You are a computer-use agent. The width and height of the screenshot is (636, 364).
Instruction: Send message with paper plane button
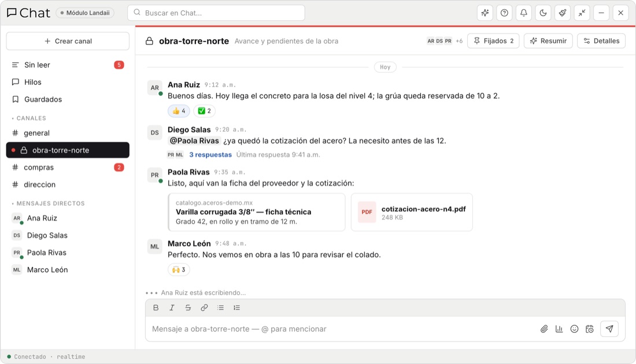[x=609, y=329]
